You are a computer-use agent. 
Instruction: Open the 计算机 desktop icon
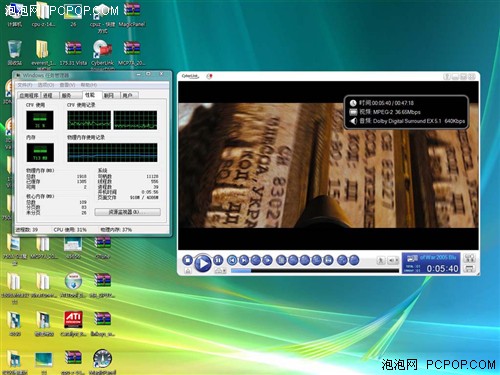click(15, 15)
